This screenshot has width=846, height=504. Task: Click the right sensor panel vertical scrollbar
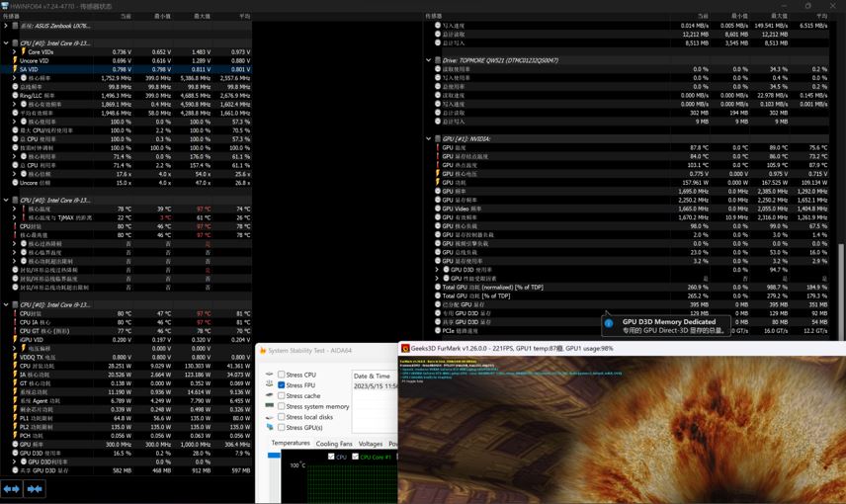[842, 292]
